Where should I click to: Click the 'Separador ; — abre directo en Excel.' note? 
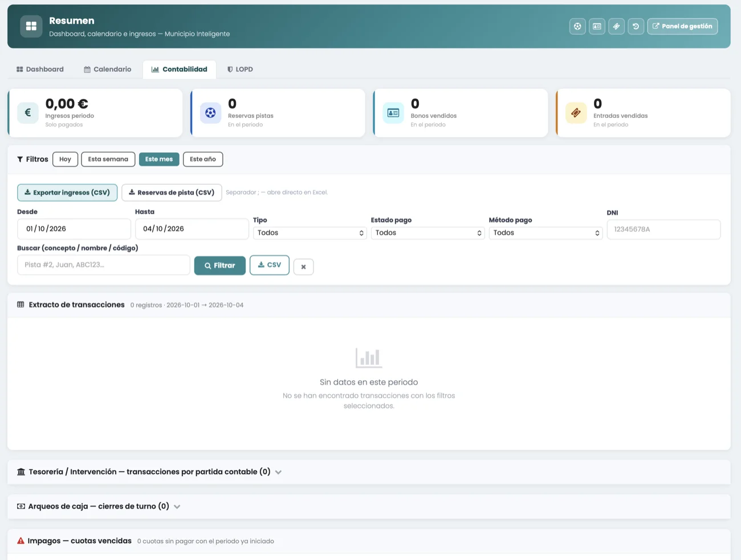coord(277,193)
